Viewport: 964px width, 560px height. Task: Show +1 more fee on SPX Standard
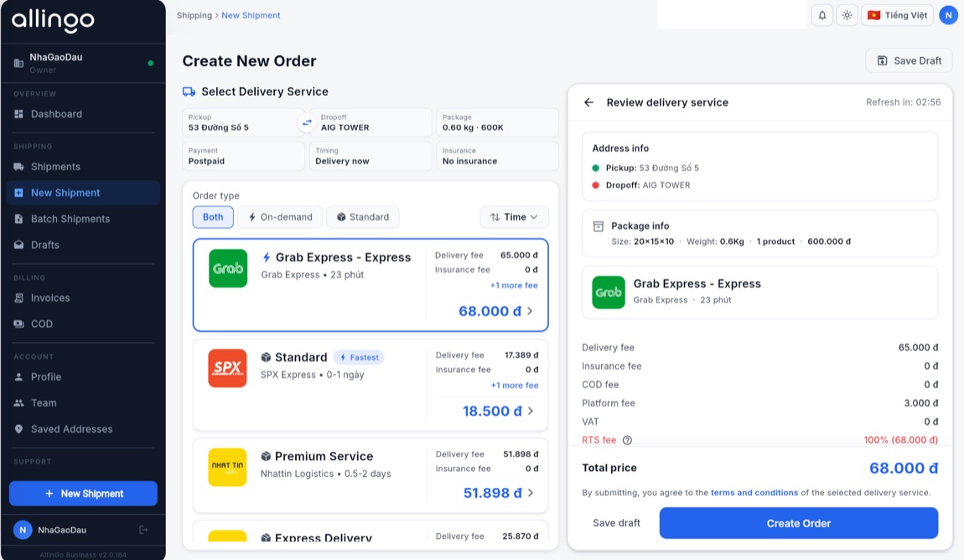(x=515, y=386)
